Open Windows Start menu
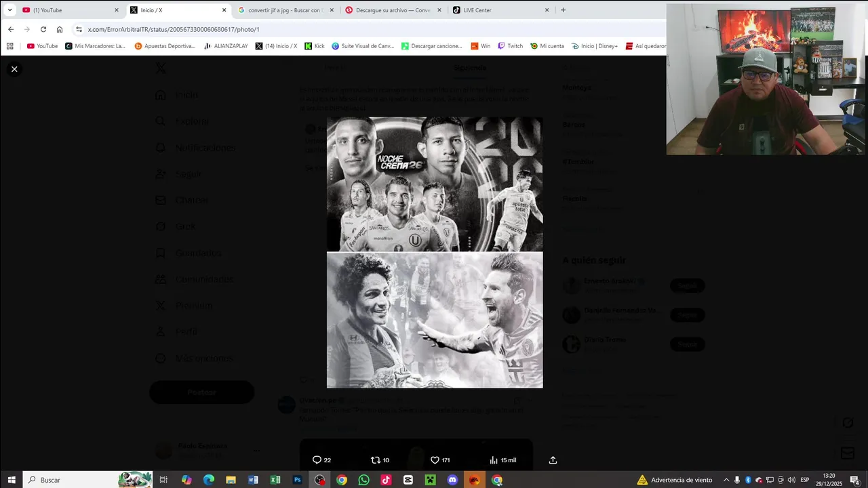The width and height of the screenshot is (868, 488). 12,480
